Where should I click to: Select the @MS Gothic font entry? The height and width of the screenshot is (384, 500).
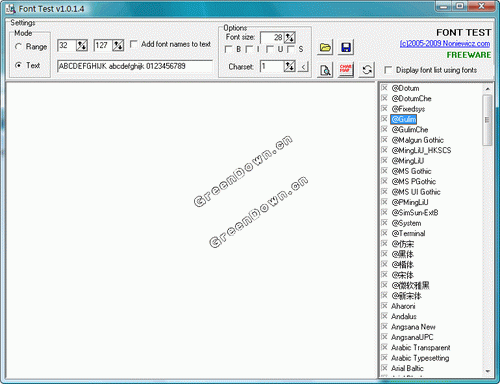[x=411, y=171]
